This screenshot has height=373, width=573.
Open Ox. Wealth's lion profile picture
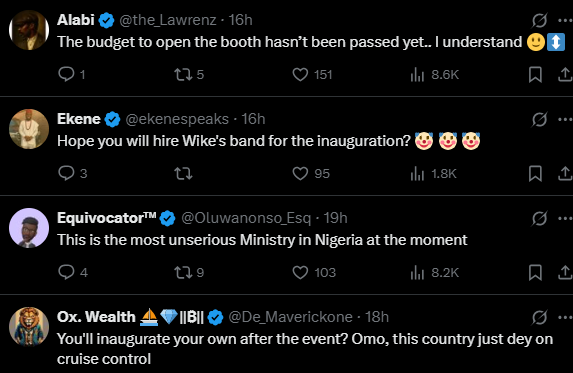coord(29,327)
